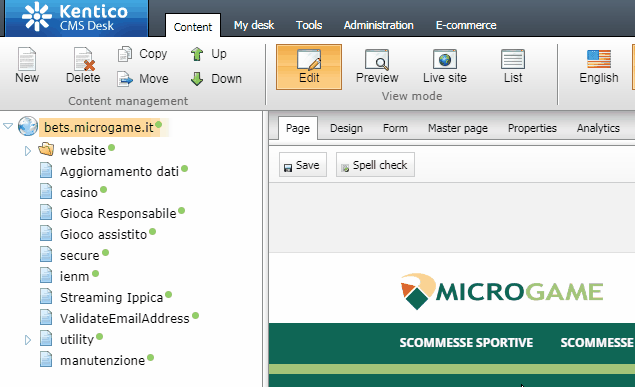Expand the website folder node

[x=28, y=151]
